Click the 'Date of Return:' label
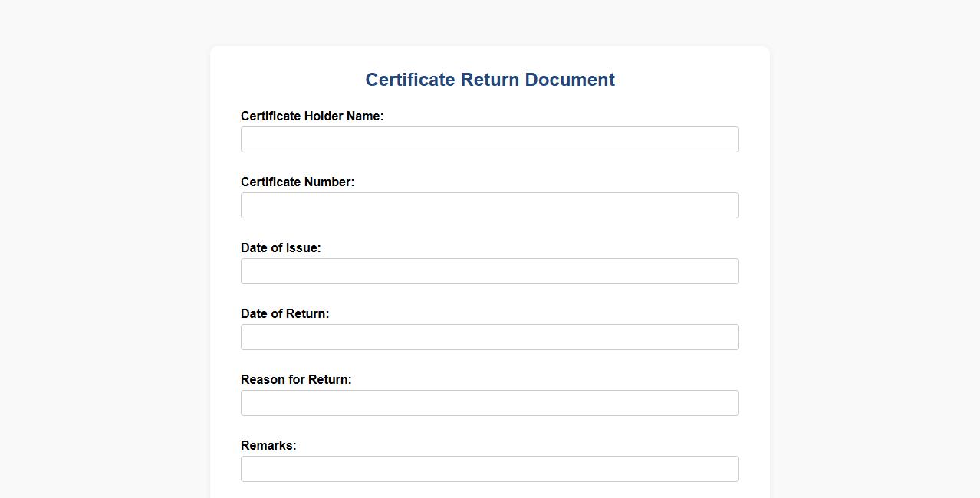980x498 pixels. tap(284, 313)
